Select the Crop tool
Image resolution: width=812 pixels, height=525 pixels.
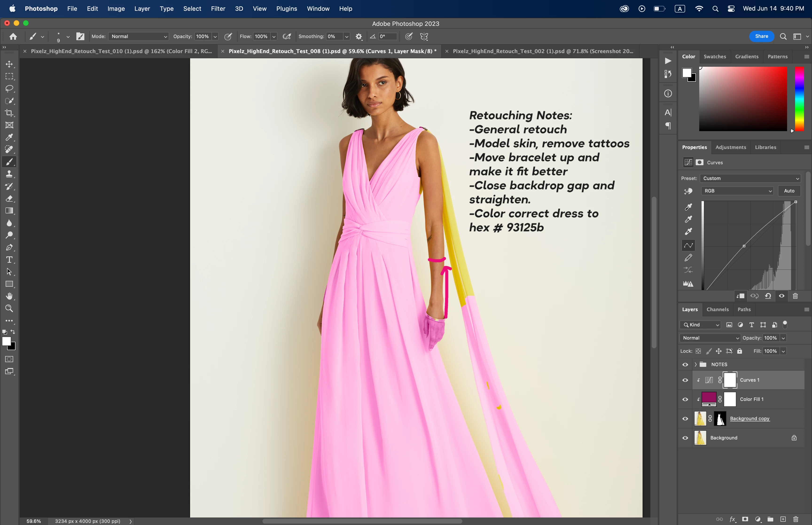pos(9,113)
